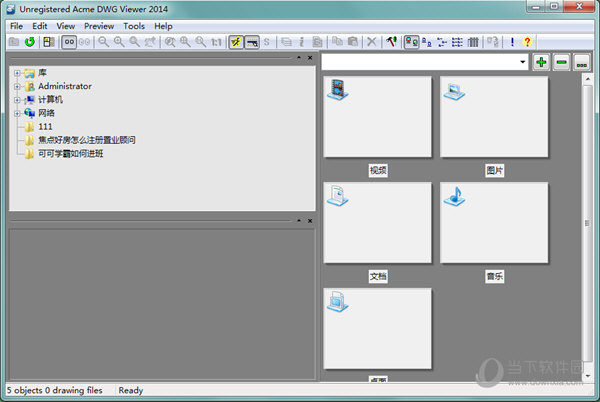The height and width of the screenshot is (402, 600).
Task: Expand the 计算机 tree node
Action: click(17, 100)
